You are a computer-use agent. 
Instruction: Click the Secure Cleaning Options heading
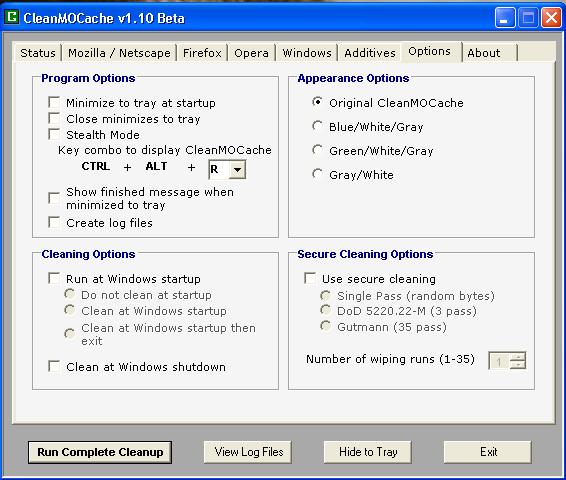tap(365, 254)
